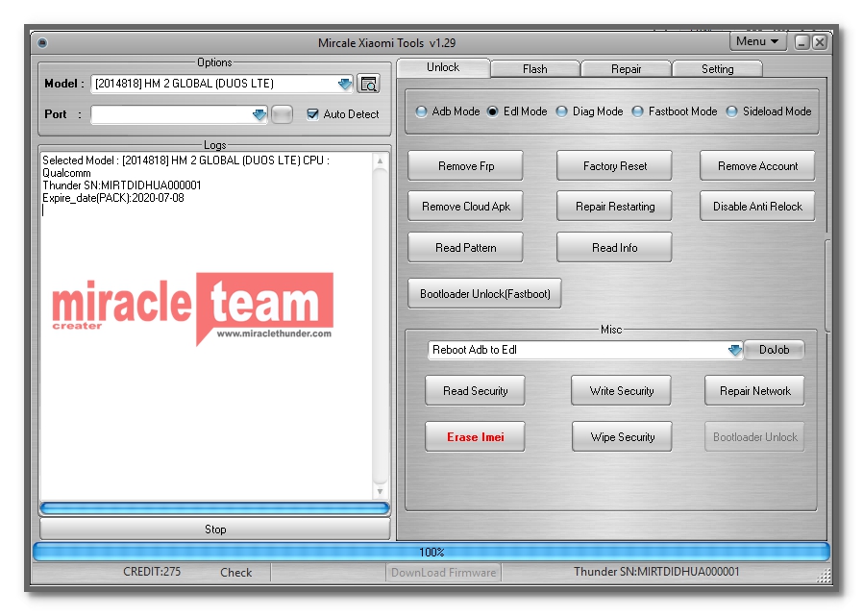This screenshot has height=616, width=863.
Task: Click the Thunder SN status bar text
Action: 656,572
